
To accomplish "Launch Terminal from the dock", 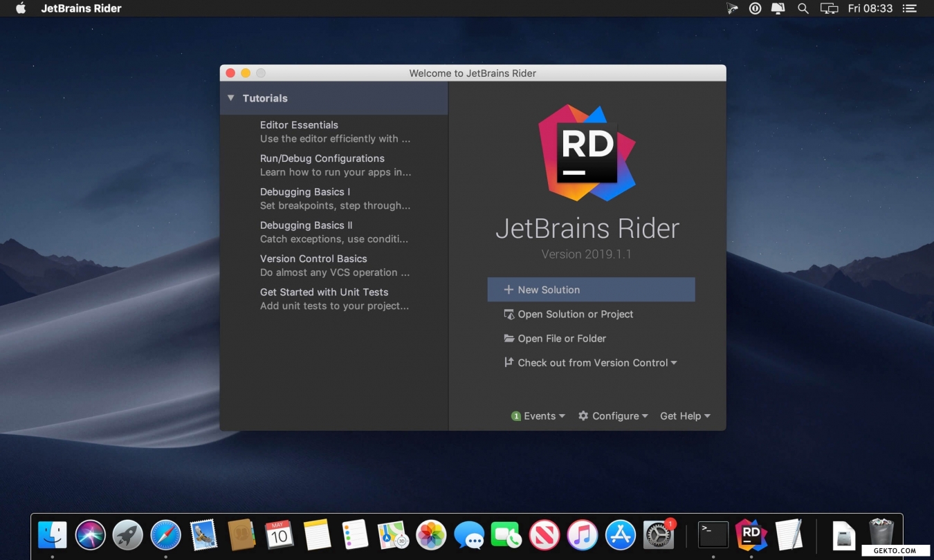I will point(713,535).
